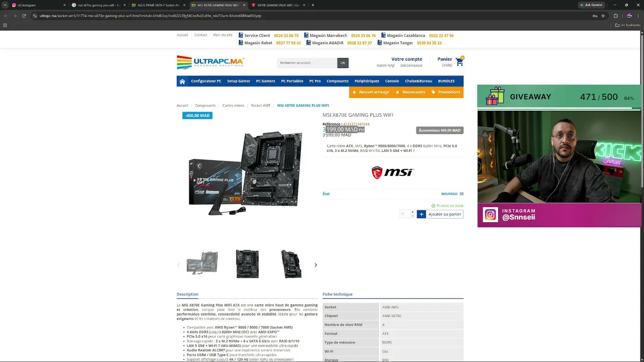Go back to the previous page
The width and height of the screenshot is (644, 362).
pos(6,16)
